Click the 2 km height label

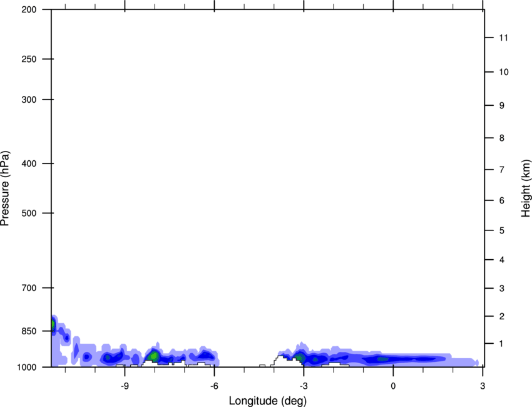pos(501,316)
